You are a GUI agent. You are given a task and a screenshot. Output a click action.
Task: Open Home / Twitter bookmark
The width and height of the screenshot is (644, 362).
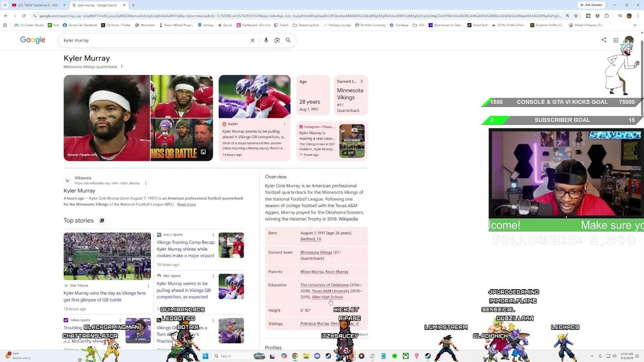116,25
